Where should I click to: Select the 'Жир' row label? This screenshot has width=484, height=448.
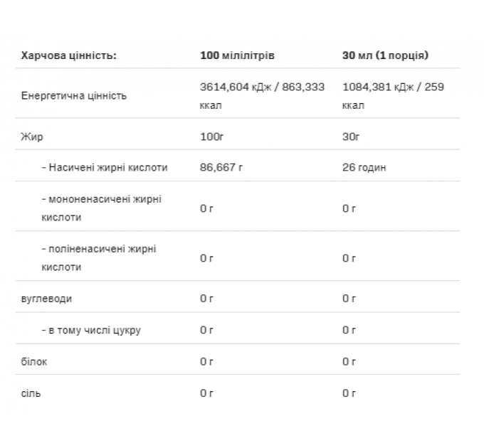point(32,137)
